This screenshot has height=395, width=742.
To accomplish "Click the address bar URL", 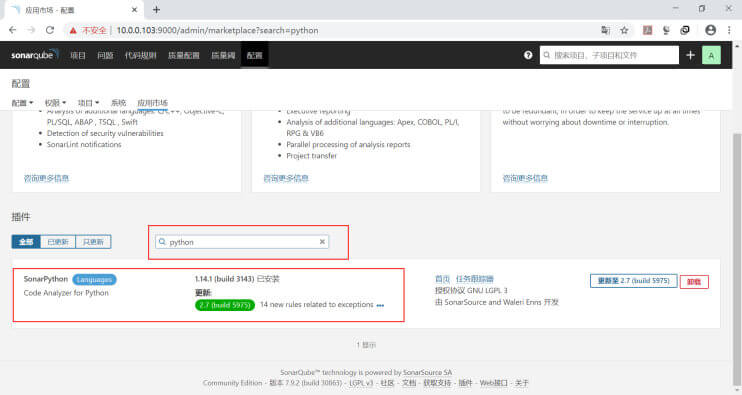I will [x=217, y=30].
